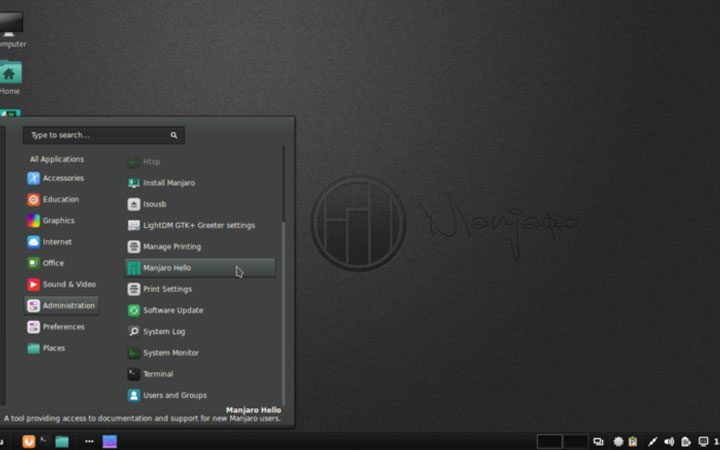
Task: Click the gear-shaped tray icon
Action: [x=619, y=442]
